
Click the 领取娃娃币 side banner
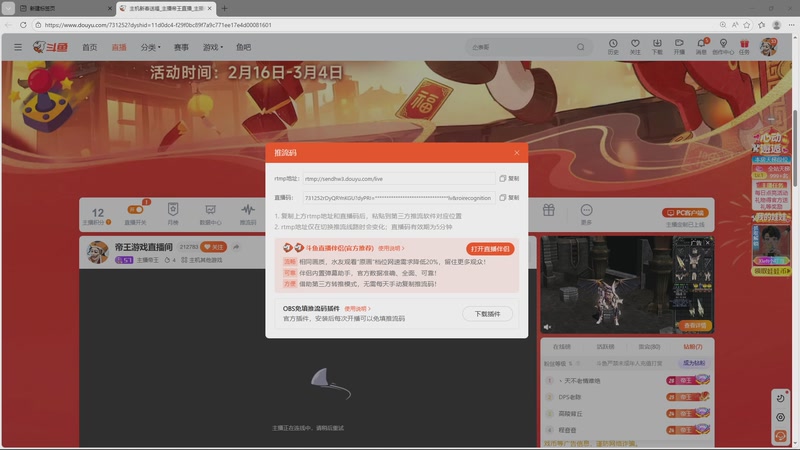(772, 271)
